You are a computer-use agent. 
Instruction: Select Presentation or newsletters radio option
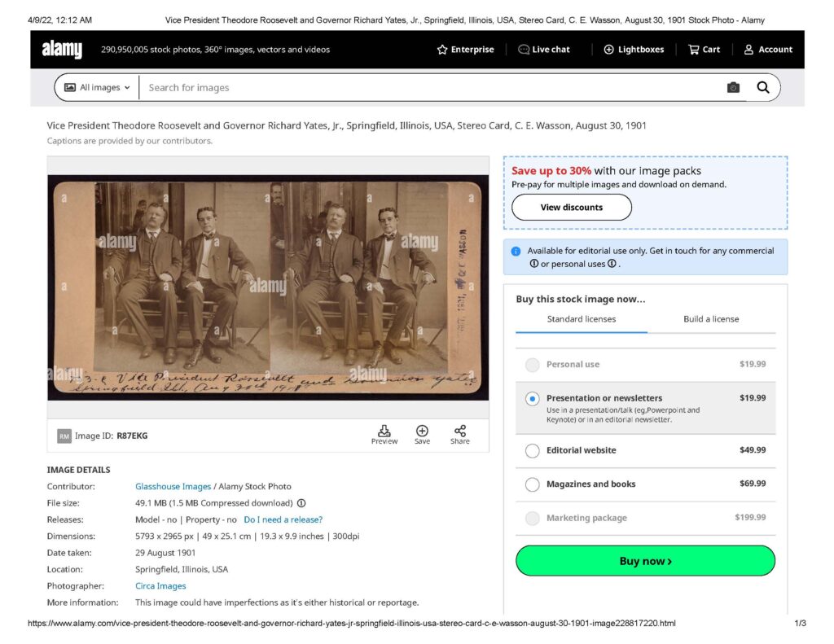(x=533, y=399)
